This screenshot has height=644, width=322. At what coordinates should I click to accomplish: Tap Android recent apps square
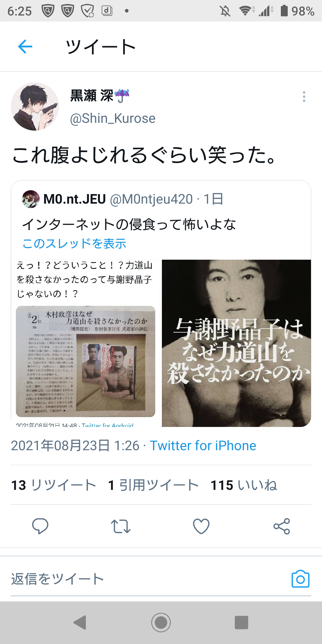[x=241, y=623]
